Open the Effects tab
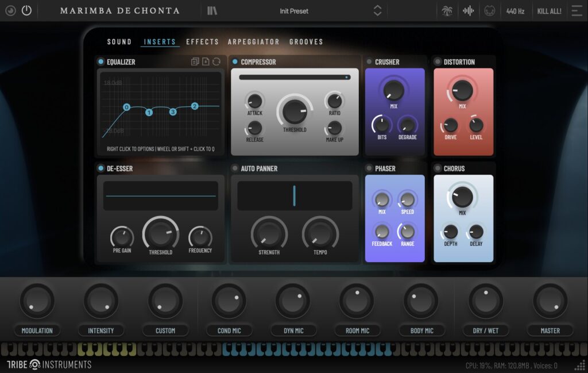This screenshot has height=373, width=588. [203, 41]
